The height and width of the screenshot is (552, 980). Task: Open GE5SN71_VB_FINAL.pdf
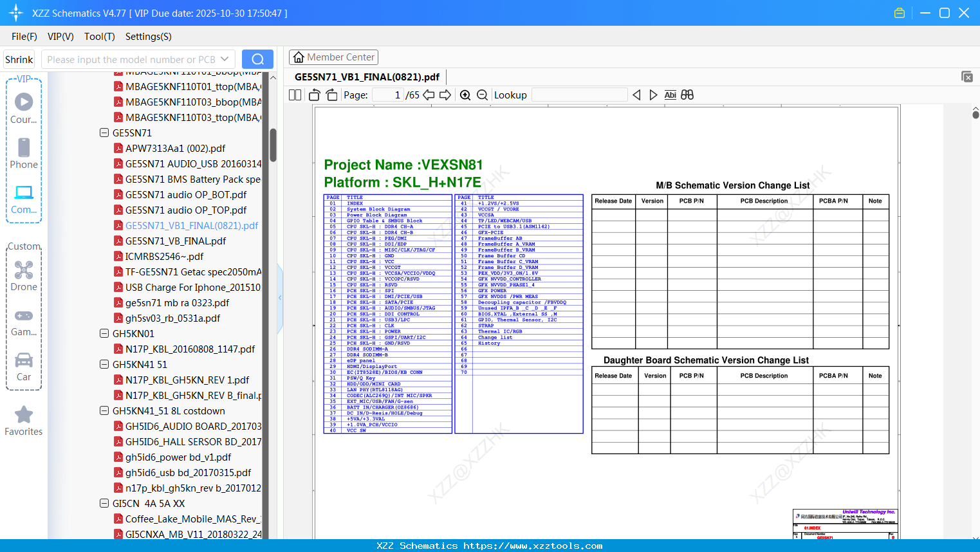pos(171,241)
